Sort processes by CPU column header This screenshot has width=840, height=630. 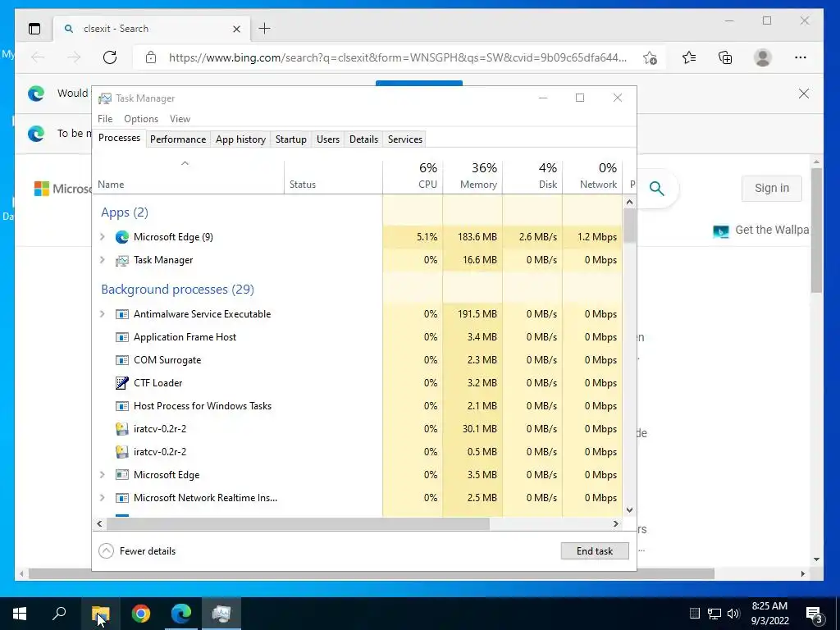413,177
